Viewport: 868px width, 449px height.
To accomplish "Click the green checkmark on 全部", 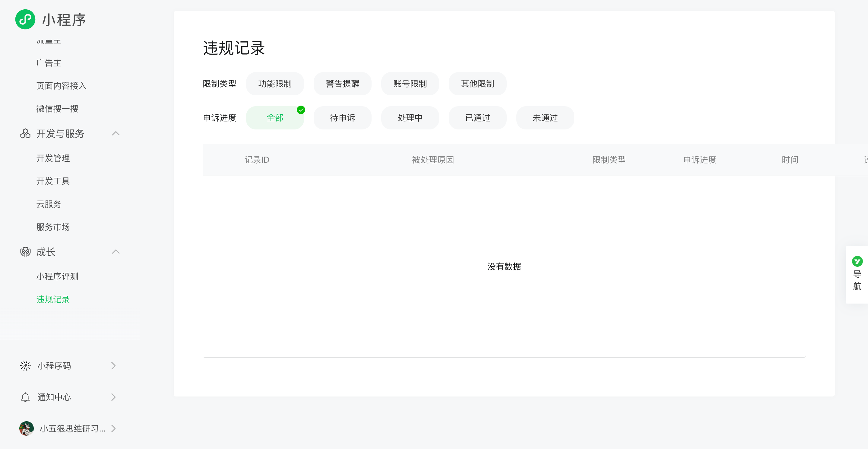I will [x=301, y=110].
